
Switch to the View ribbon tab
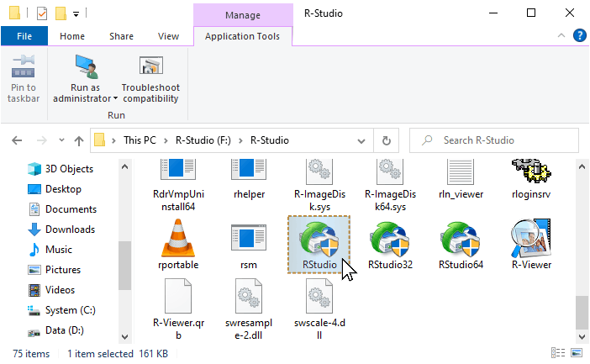pyautogui.click(x=168, y=36)
